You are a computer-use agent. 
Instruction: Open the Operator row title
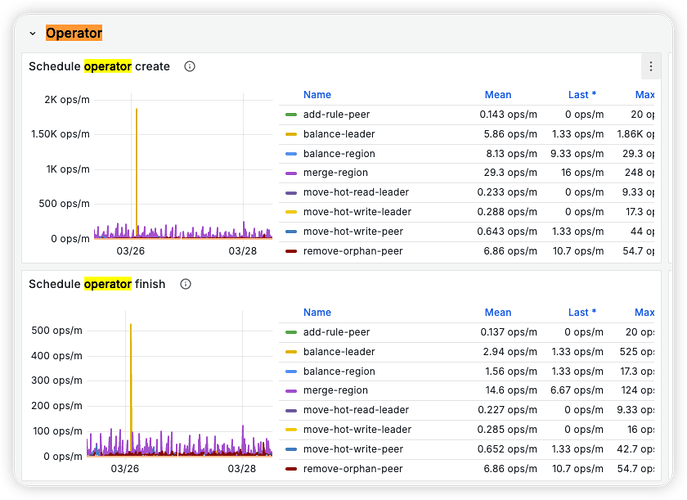pos(74,33)
